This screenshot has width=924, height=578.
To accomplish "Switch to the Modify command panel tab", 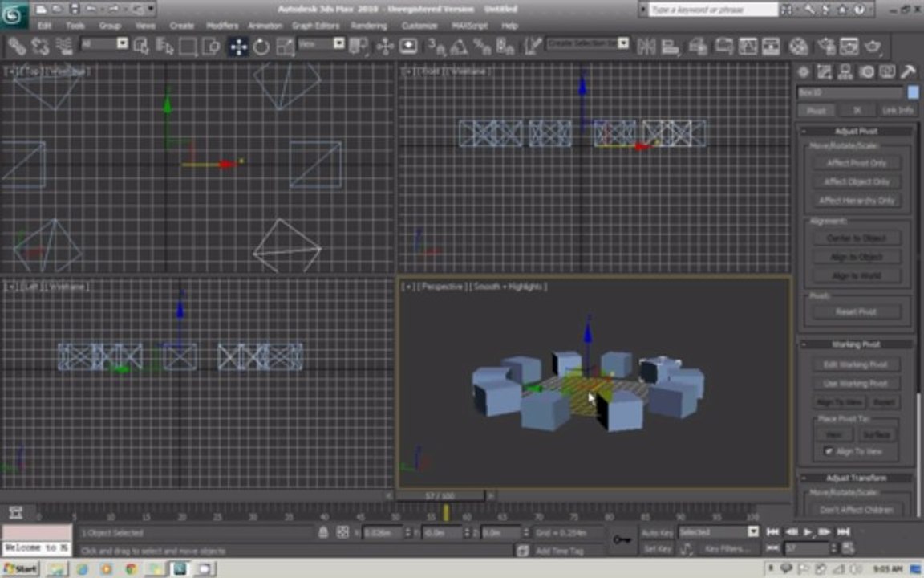I will point(824,72).
